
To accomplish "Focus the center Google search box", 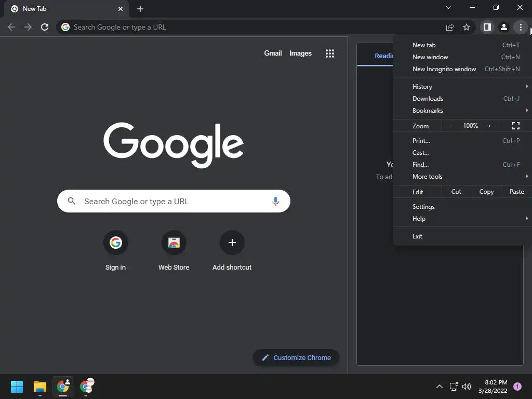I will [174, 201].
